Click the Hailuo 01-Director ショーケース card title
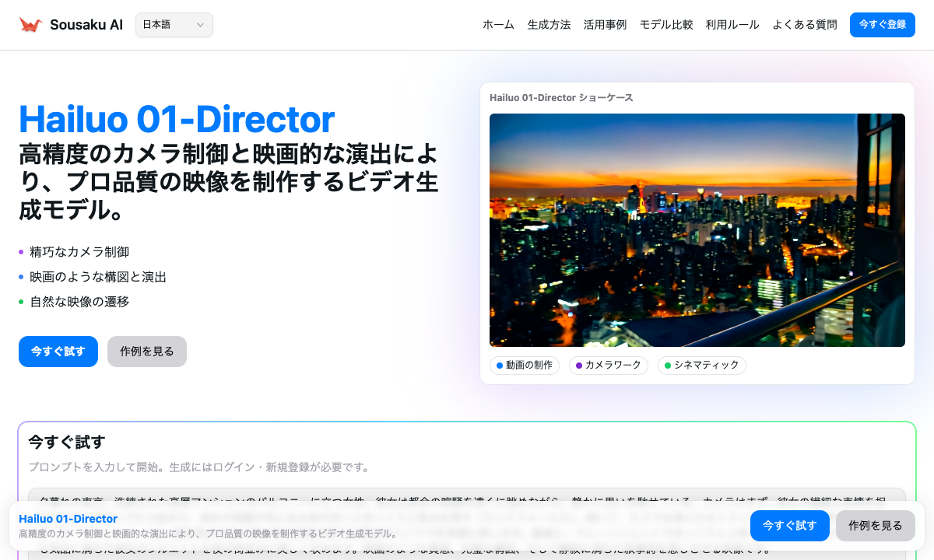The height and width of the screenshot is (560, 934). 561,98
